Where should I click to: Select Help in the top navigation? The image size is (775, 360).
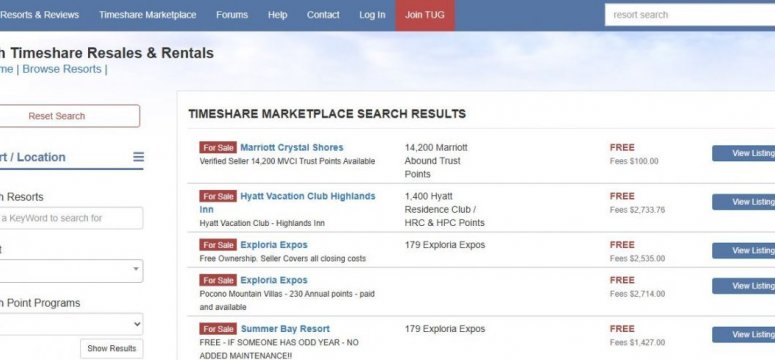pos(277,15)
